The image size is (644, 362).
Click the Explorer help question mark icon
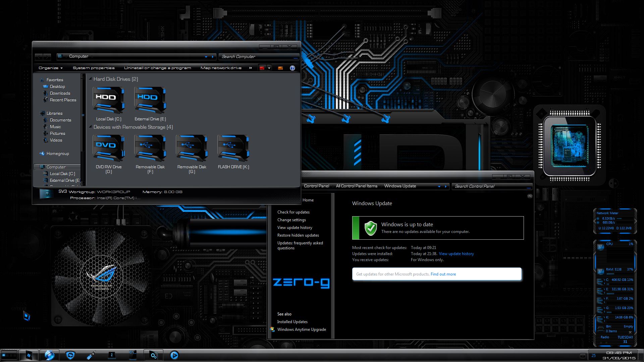292,68
